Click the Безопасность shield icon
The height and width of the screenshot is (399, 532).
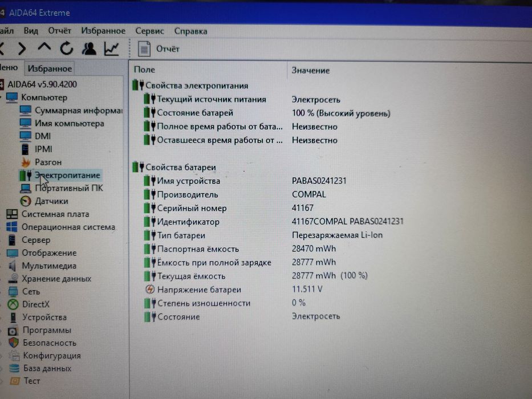click(x=14, y=343)
